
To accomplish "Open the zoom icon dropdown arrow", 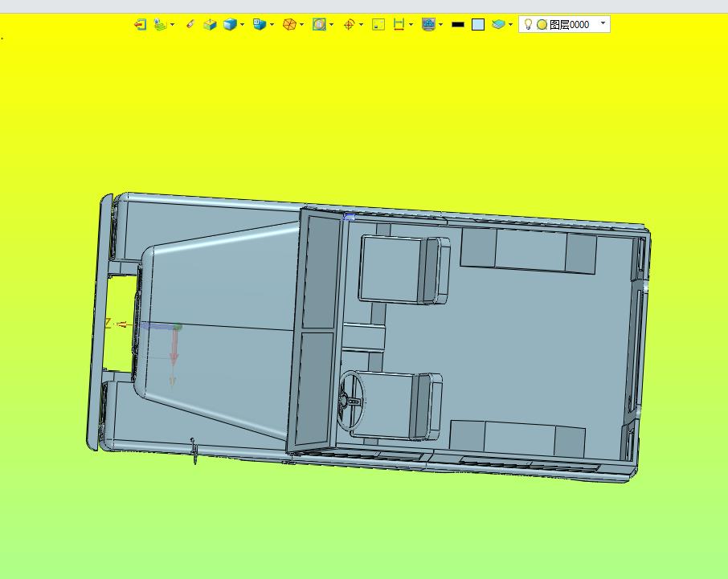I will (x=331, y=24).
